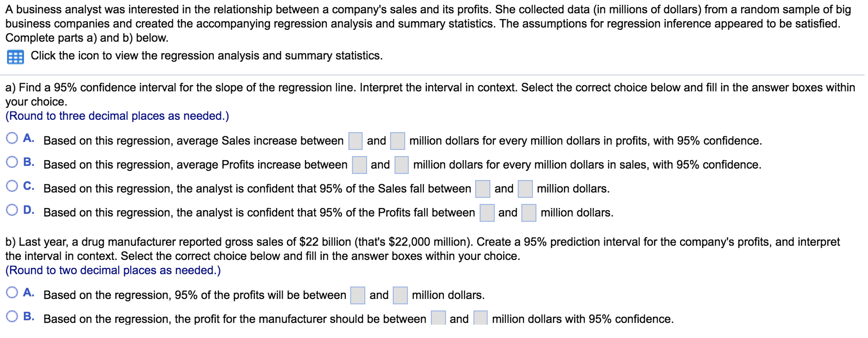Click first box for manufacturer profit interval
The image size is (868, 338).
pos(438,318)
